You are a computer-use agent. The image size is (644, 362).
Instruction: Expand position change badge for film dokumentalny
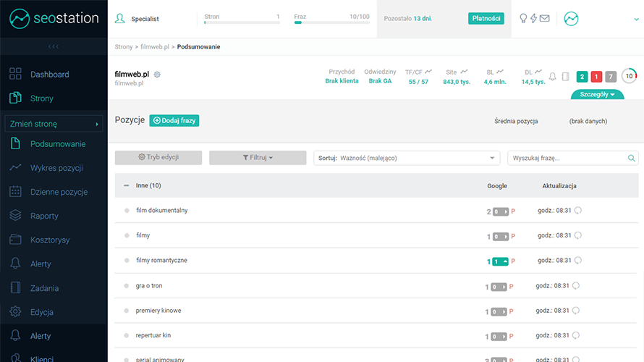501,211
